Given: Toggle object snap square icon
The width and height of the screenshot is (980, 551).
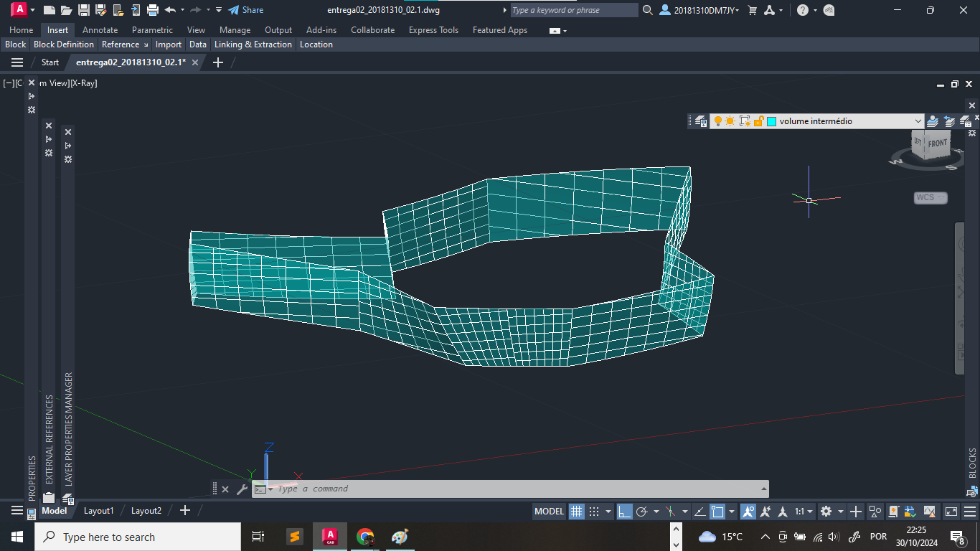Looking at the screenshot, I should point(717,512).
